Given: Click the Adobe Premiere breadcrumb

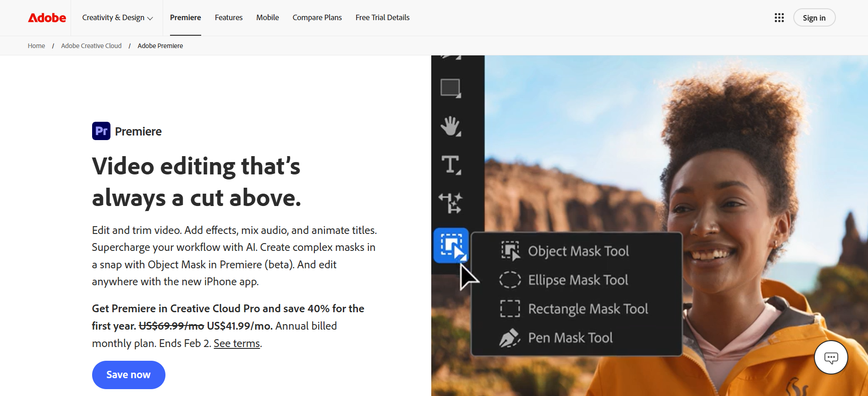Looking at the screenshot, I should [x=160, y=46].
